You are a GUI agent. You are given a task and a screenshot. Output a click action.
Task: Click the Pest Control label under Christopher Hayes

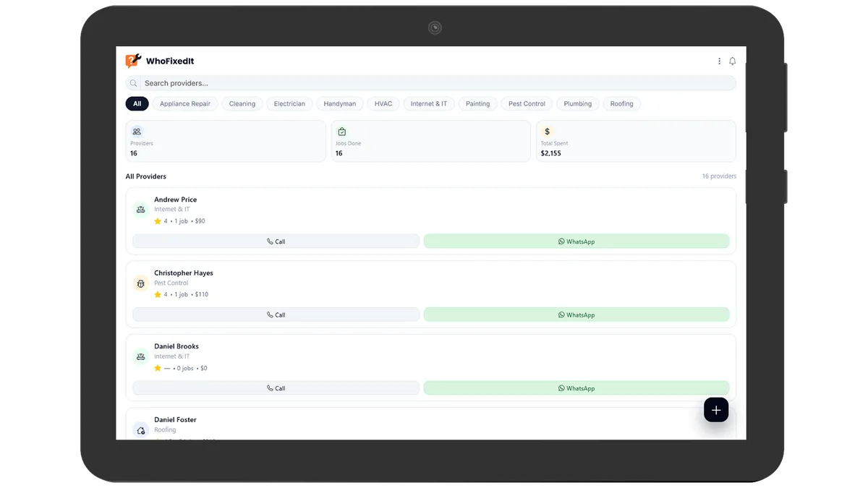pyautogui.click(x=171, y=283)
